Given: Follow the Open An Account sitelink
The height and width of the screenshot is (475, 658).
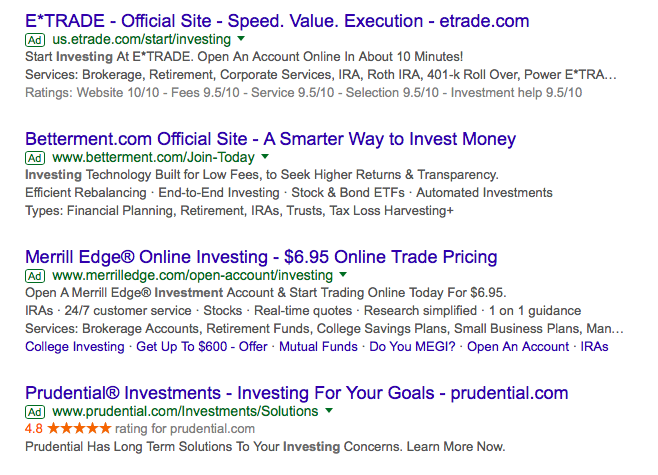Looking at the screenshot, I should (518, 347).
